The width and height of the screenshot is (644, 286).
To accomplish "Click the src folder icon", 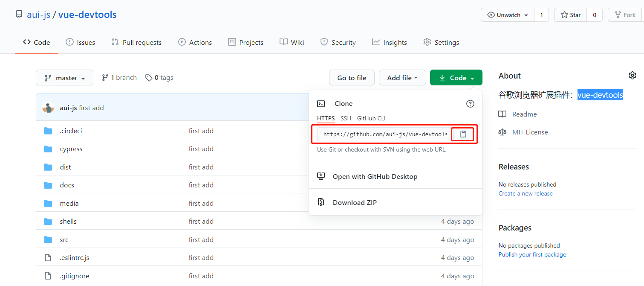I will pos(48,239).
